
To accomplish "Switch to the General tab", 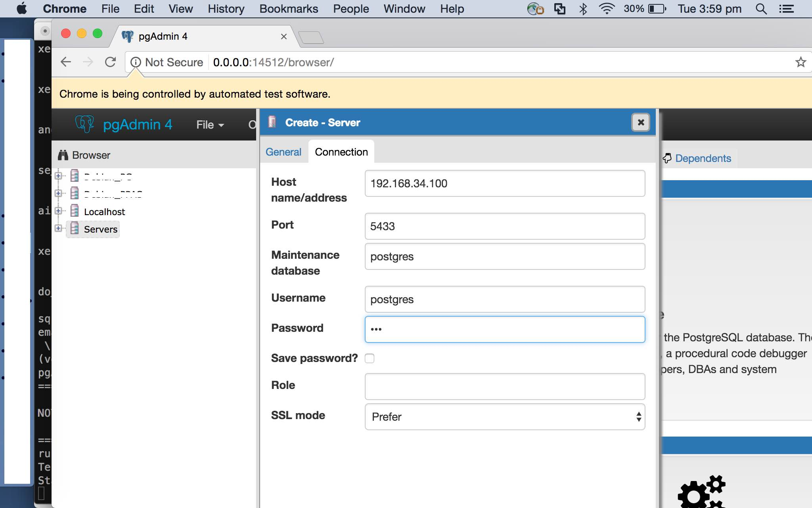I will click(283, 152).
